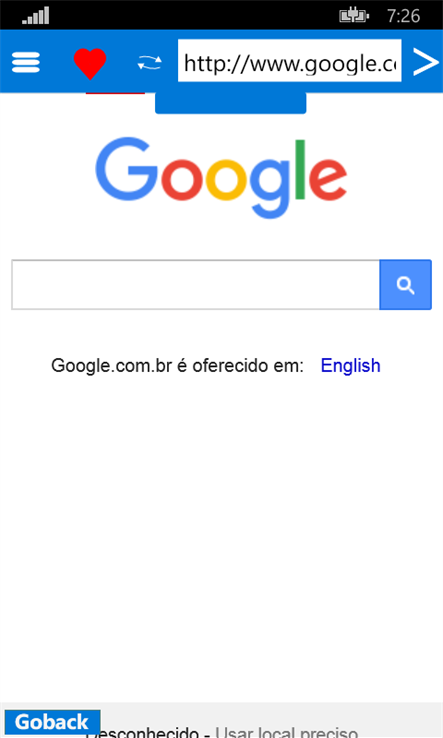Tap the blue pull-down handle under toolbar
Viewport: 443px width, 738px height.
[231, 103]
